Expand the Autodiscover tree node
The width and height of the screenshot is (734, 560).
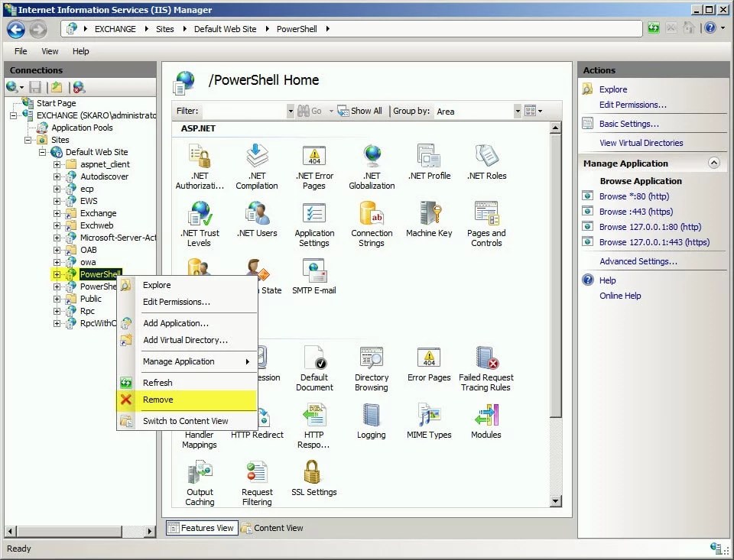point(57,176)
